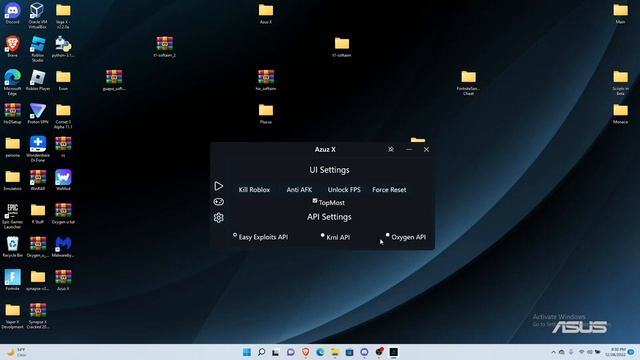Click Anti AFK button
The height and width of the screenshot is (360, 640).
[x=299, y=190]
